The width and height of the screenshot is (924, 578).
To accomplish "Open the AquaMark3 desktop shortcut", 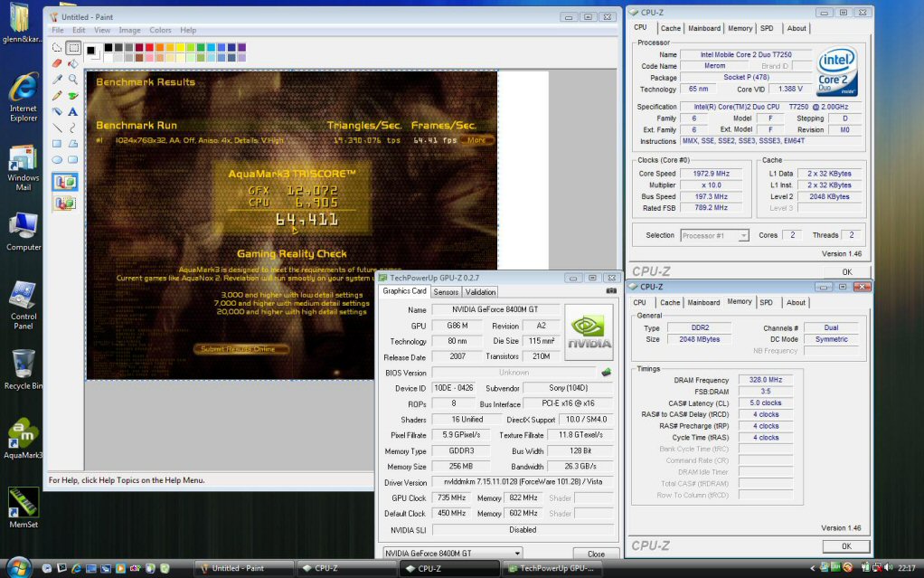I will click(23, 439).
